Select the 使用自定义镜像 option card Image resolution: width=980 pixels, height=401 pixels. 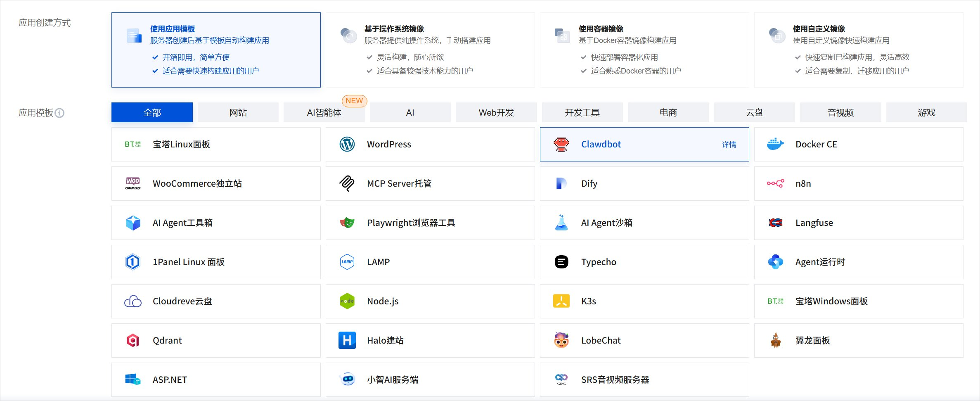(858, 50)
